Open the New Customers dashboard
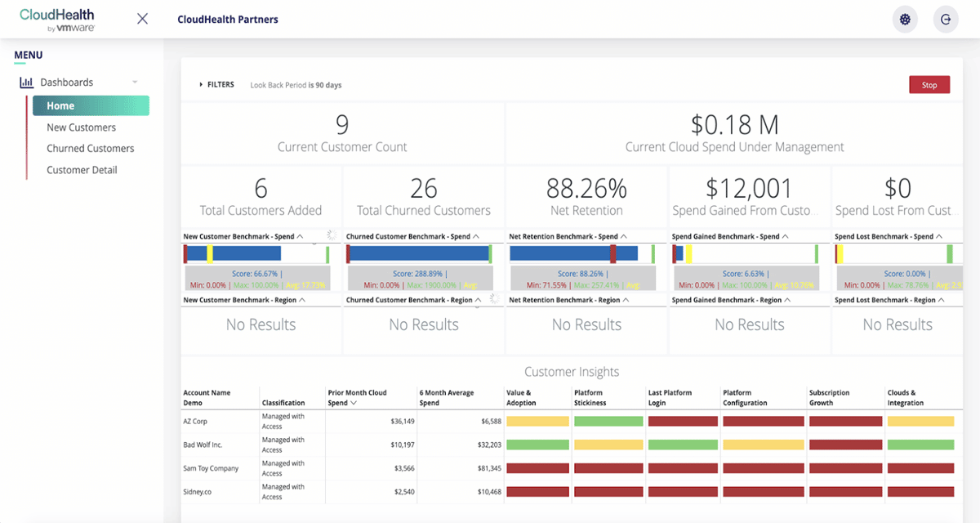Viewport: 980px width, 523px height. 81,127
